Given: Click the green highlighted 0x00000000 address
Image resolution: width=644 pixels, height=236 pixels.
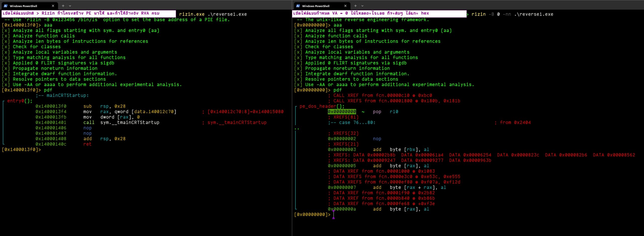Looking at the screenshot, I should [x=342, y=112].
